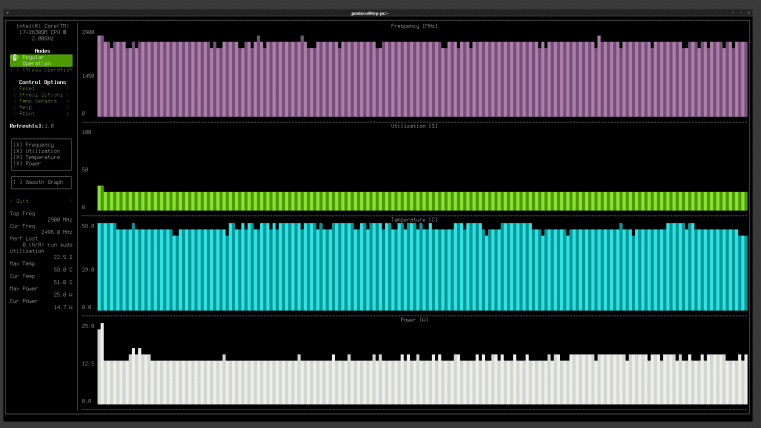Disable the Temperature graph checkbox

36,157
